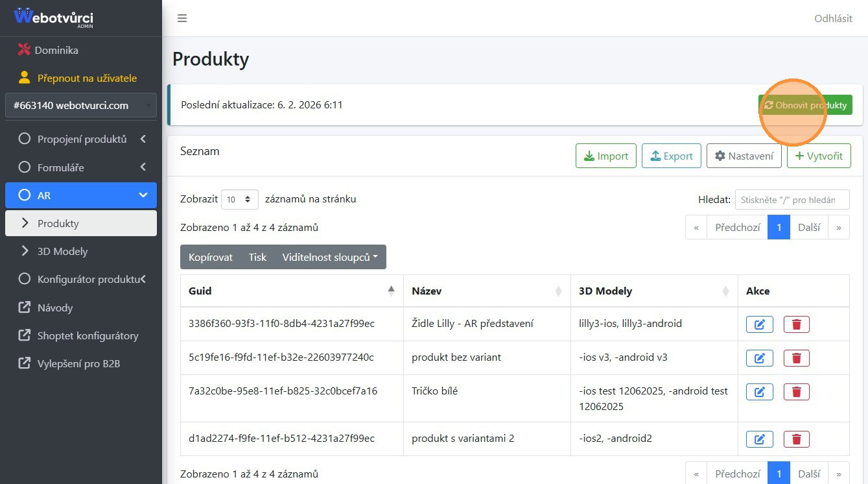Image resolution: width=868 pixels, height=484 pixels.
Task: Sort by the Název column
Action: pos(487,291)
